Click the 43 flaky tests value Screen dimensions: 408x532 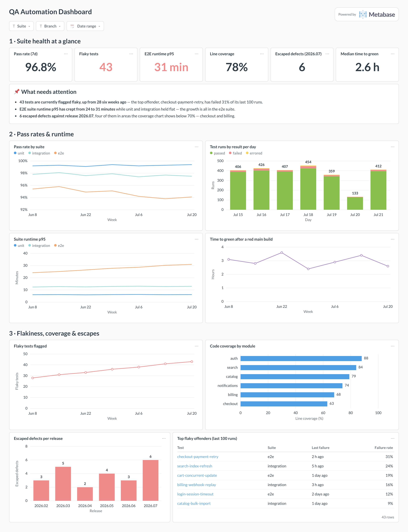coord(106,67)
